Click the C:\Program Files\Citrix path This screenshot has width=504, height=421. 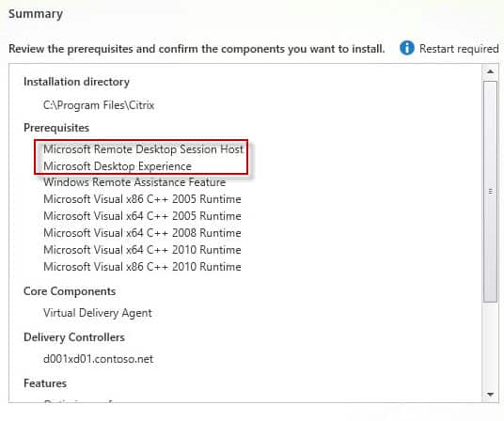tap(99, 105)
